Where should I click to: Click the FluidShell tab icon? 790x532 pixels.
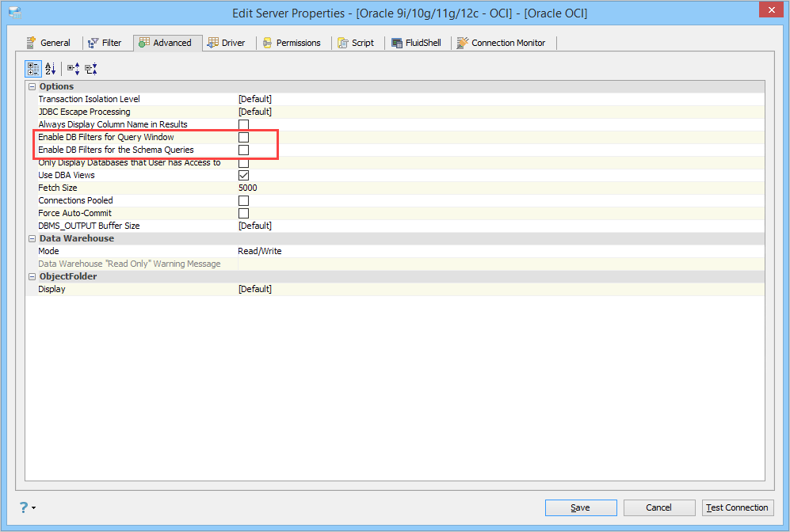[397, 44]
